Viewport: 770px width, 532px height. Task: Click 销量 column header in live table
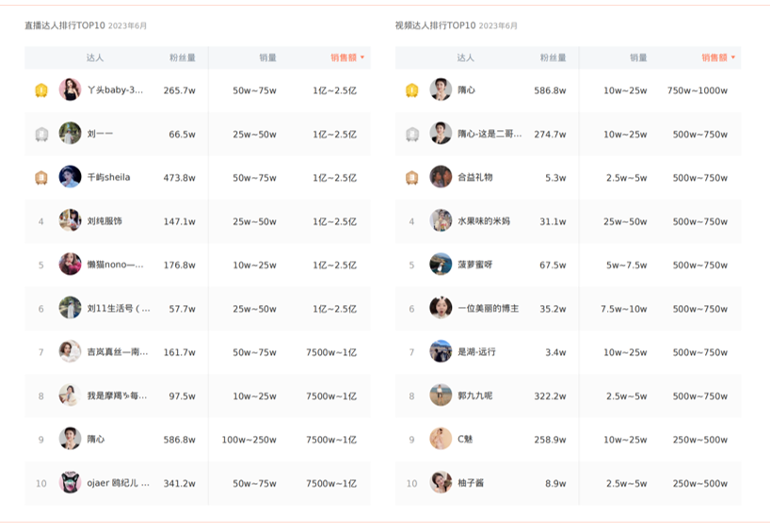coord(267,58)
